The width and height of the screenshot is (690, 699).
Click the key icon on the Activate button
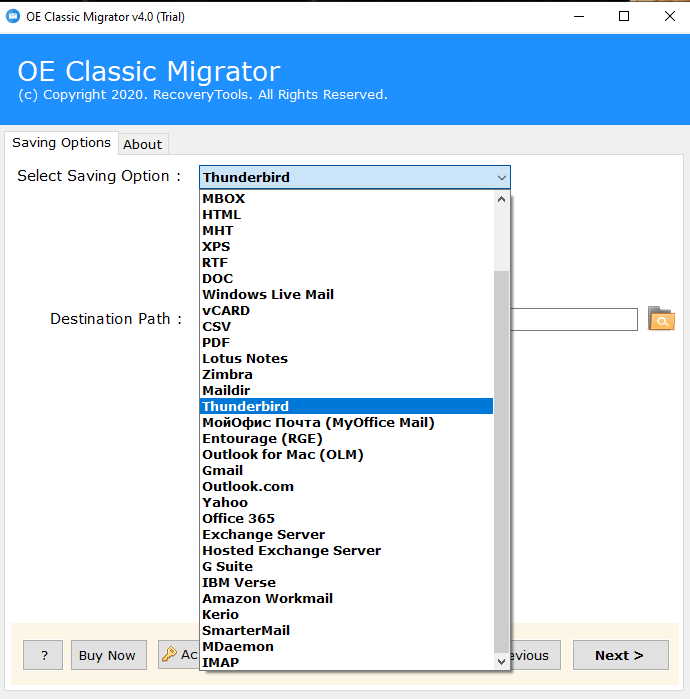pos(169,654)
